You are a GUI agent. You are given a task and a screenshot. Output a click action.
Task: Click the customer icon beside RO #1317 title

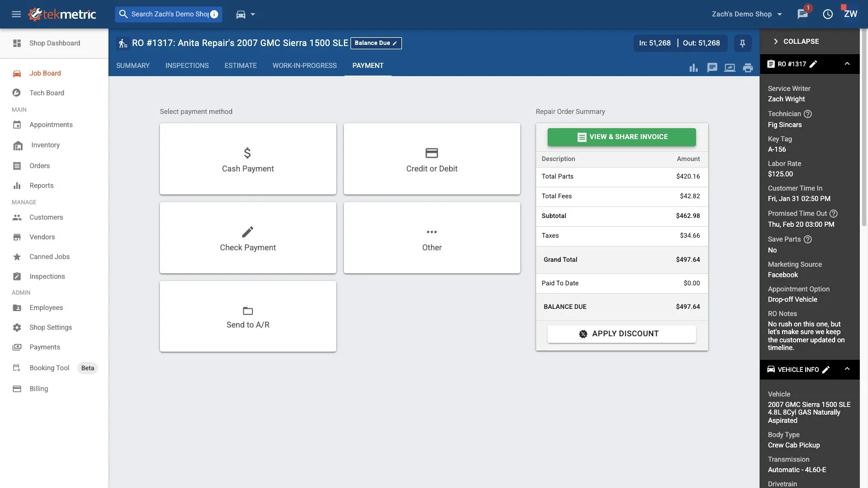tap(123, 43)
